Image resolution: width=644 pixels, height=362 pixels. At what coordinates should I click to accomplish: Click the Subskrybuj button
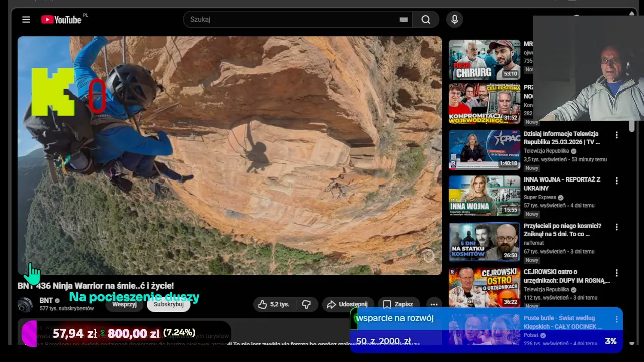click(169, 304)
